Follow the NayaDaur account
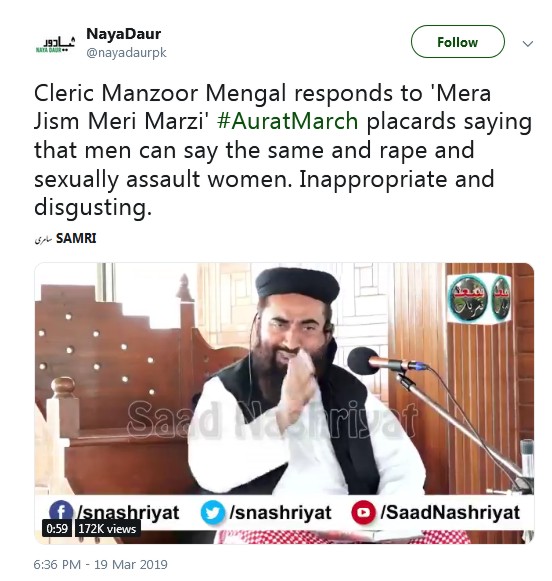Image resolution: width=552 pixels, height=581 pixels. (x=458, y=42)
